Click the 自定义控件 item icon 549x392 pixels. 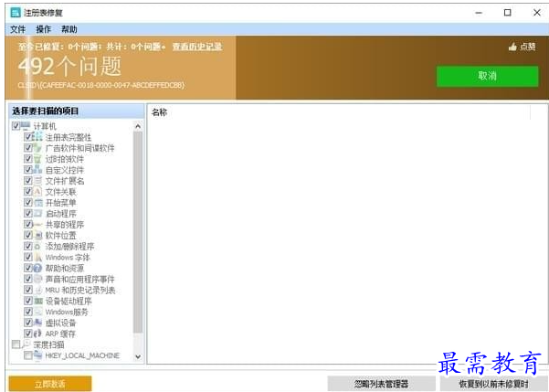37,170
